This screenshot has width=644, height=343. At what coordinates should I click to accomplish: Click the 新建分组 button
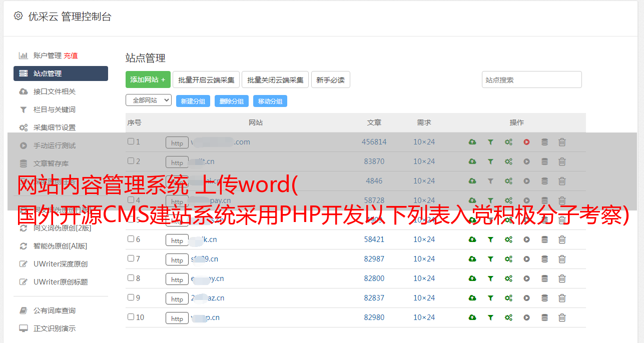(193, 101)
